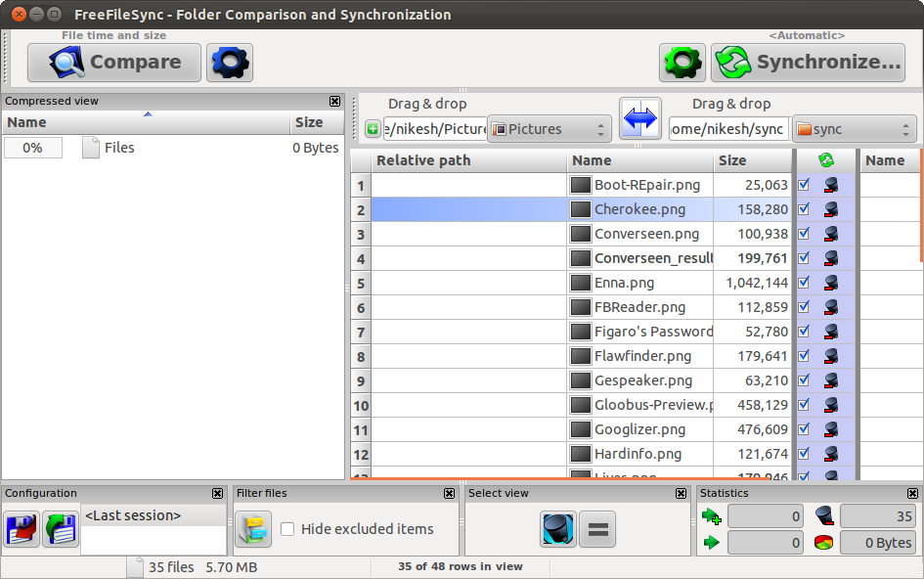Close the Compressed view panel

tap(334, 102)
